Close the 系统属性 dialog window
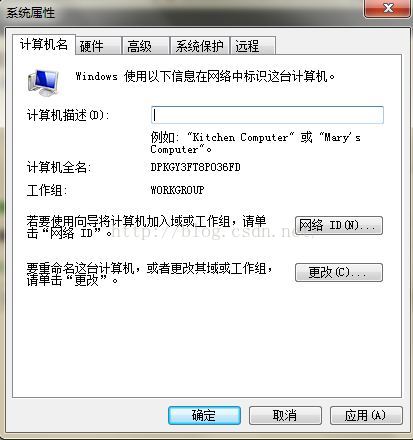 tap(388, 8)
